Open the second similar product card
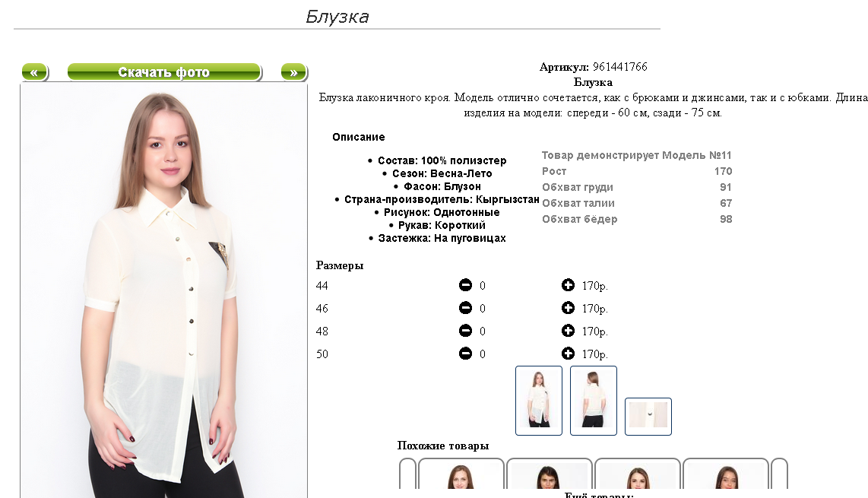This screenshot has width=868, height=498. point(549,474)
